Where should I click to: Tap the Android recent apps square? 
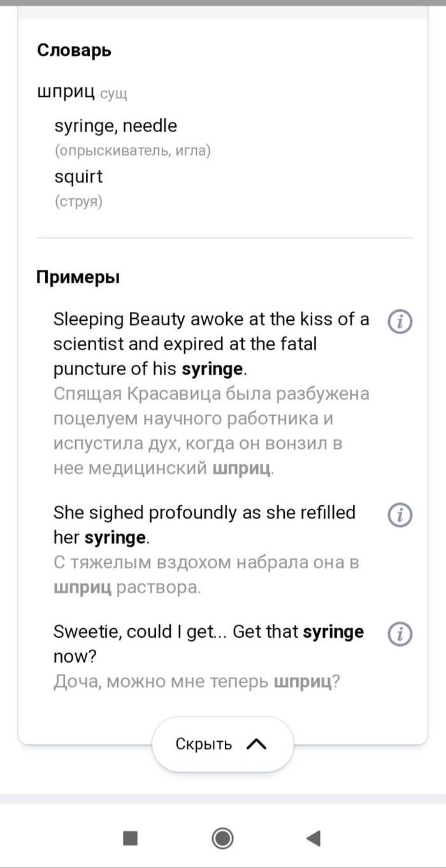(x=130, y=838)
